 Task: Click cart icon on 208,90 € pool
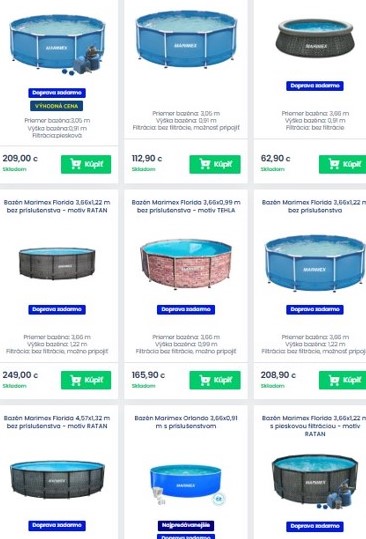334,380
